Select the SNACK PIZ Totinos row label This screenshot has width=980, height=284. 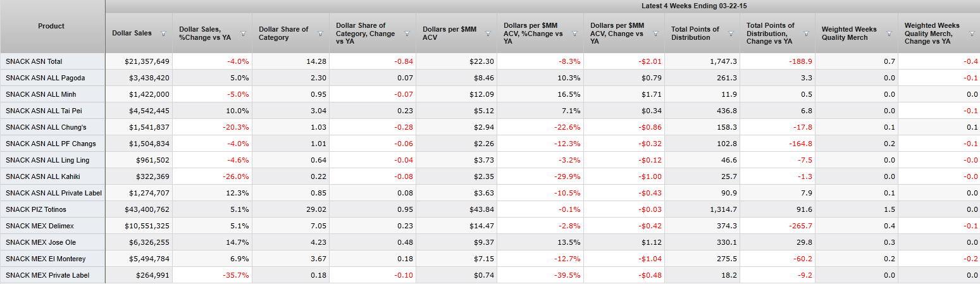(36, 209)
